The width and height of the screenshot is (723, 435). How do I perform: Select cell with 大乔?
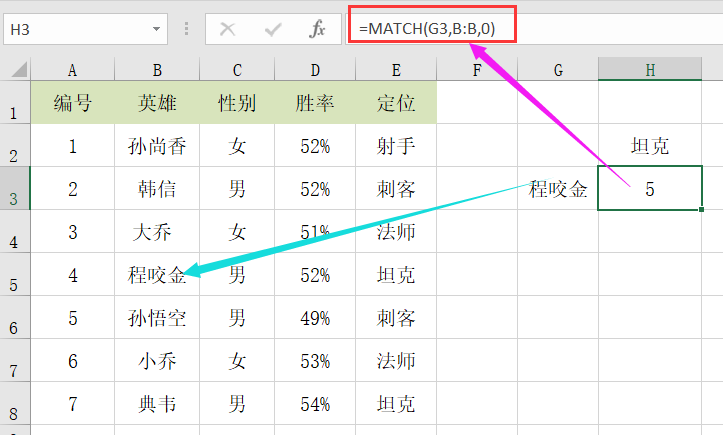pos(157,232)
